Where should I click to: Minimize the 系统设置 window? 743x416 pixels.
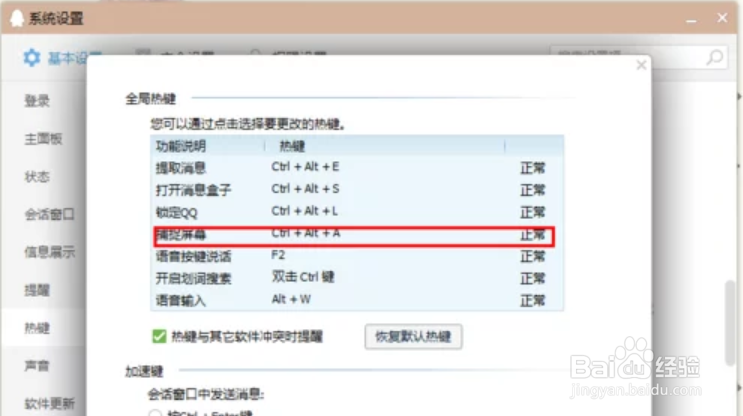(691, 20)
